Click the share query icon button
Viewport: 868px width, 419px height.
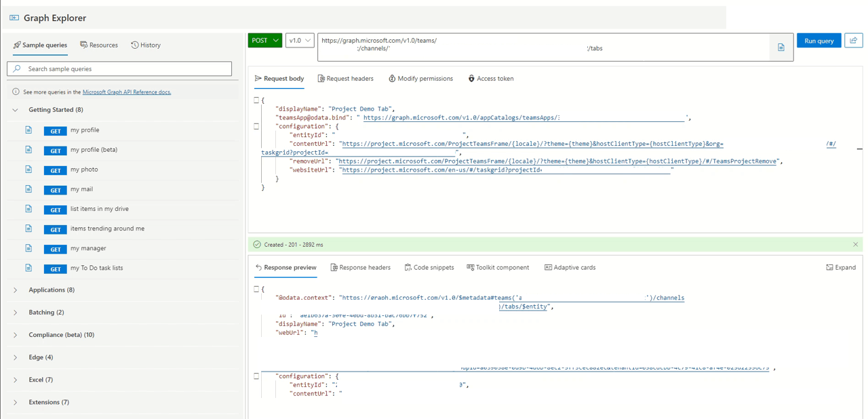point(854,41)
